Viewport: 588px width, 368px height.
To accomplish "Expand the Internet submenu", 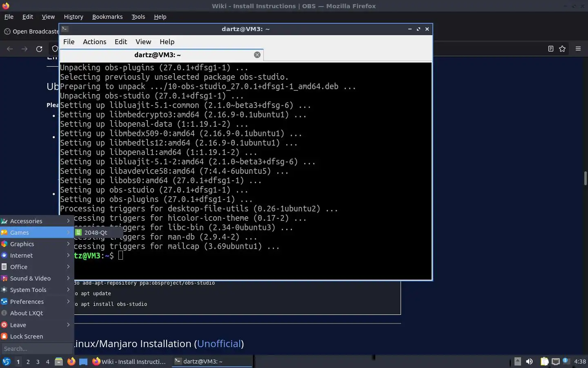I will [37, 255].
